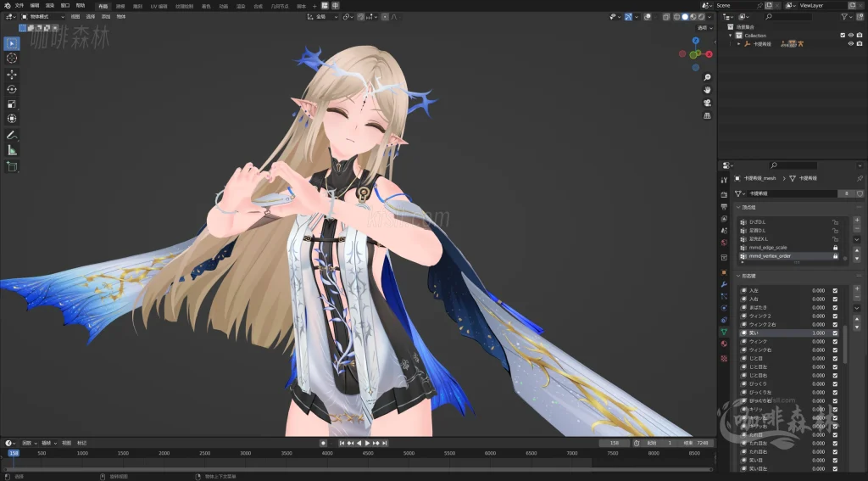Open the Object properties tab

[724, 272]
